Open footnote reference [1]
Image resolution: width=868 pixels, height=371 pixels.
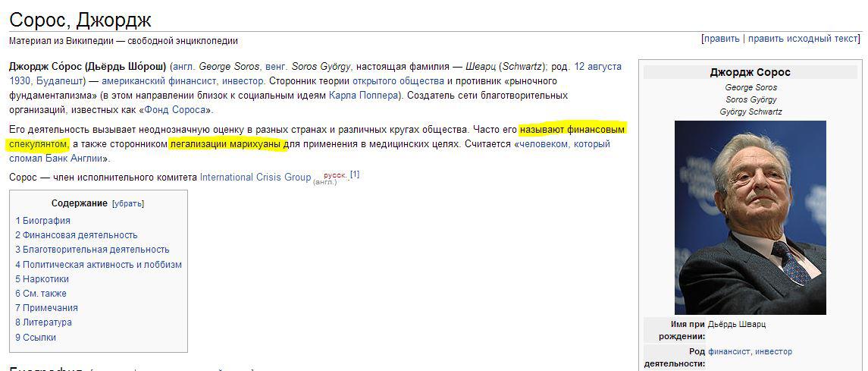(x=355, y=174)
